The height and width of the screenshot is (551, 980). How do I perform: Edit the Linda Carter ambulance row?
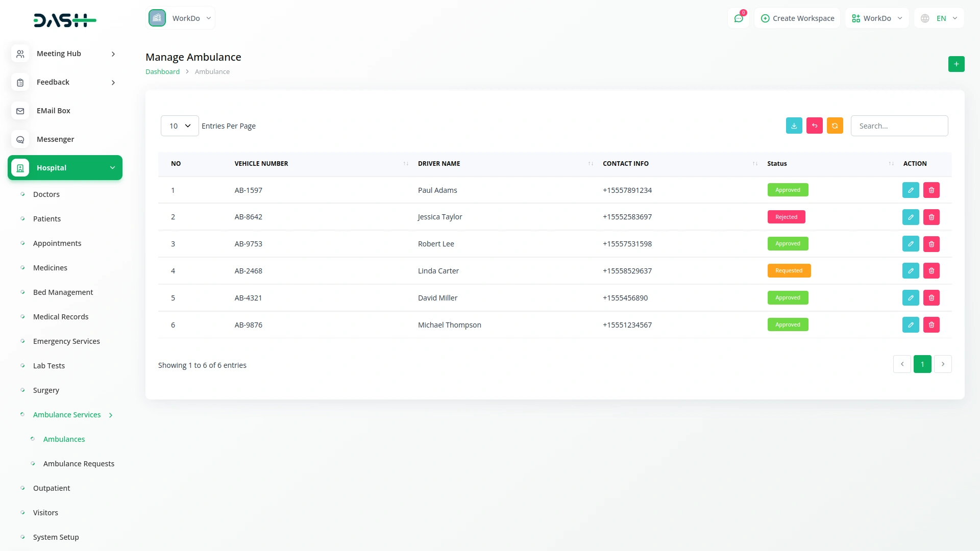tap(910, 270)
